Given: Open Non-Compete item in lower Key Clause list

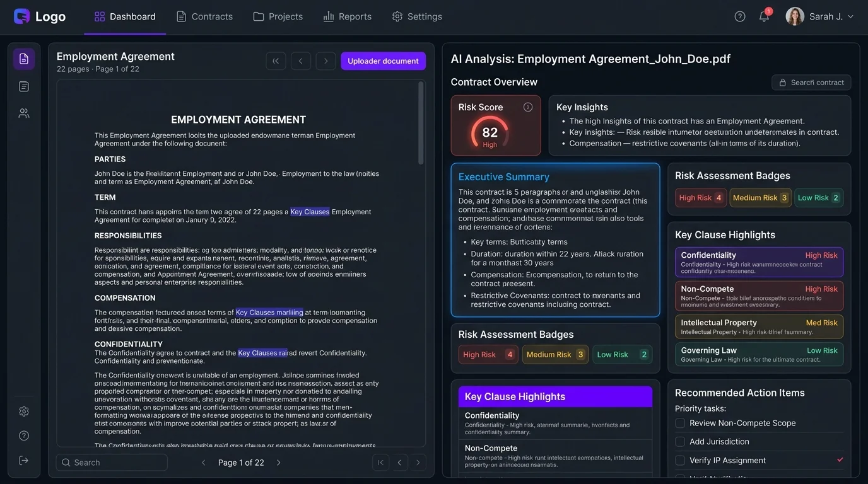Looking at the screenshot, I should pyautogui.click(x=555, y=456).
